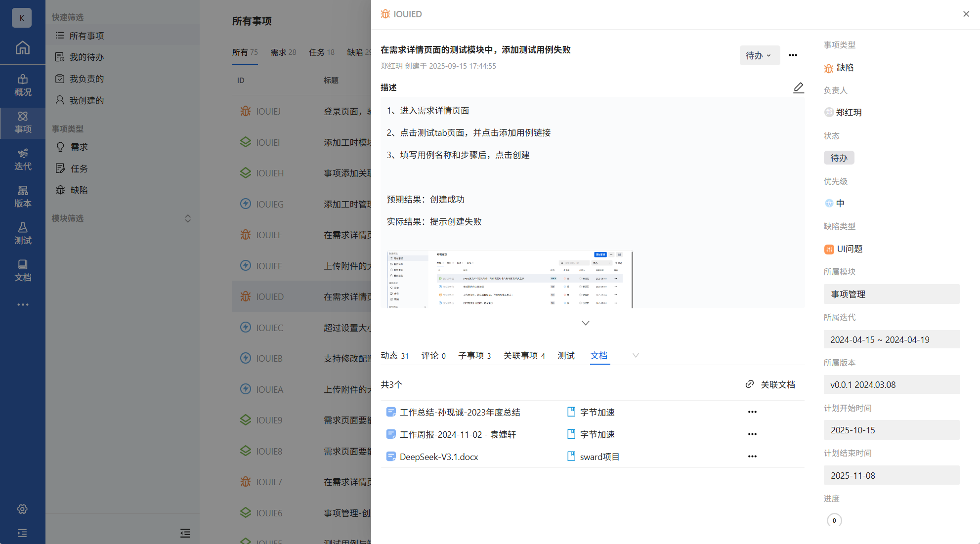Screen dimensions: 980x544
Task: Collapse the filter panel with the bottom icon
Action: coord(185,533)
